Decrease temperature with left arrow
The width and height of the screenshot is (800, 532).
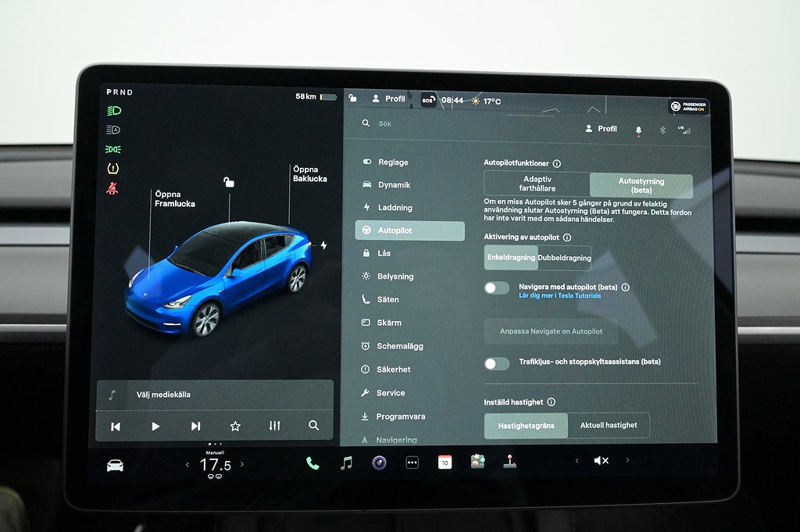click(x=187, y=465)
